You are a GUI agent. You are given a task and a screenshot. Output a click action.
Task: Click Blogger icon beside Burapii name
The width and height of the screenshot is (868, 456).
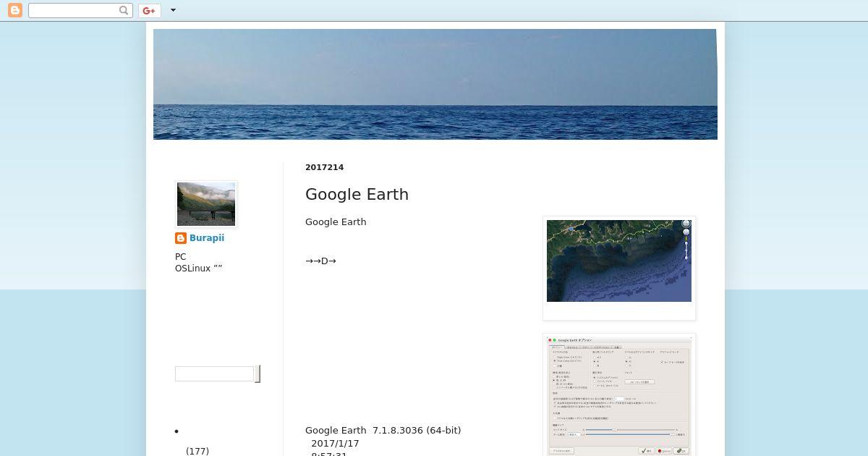[181, 238]
